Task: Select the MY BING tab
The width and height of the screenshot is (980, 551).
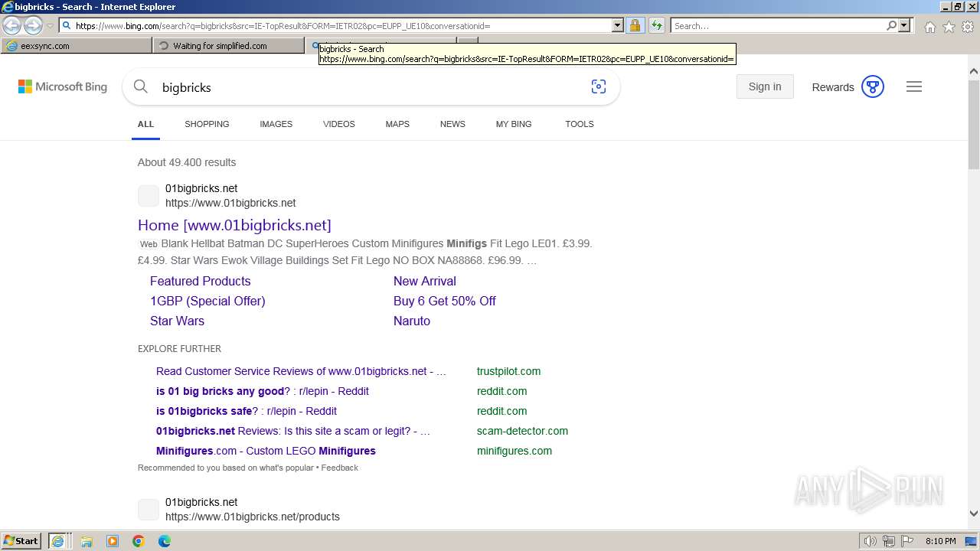Action: (x=514, y=124)
